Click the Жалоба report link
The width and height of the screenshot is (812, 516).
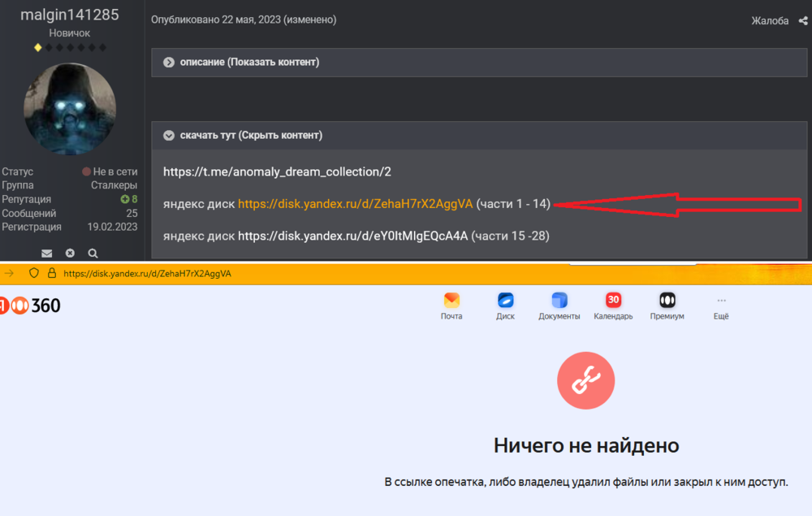click(x=770, y=21)
